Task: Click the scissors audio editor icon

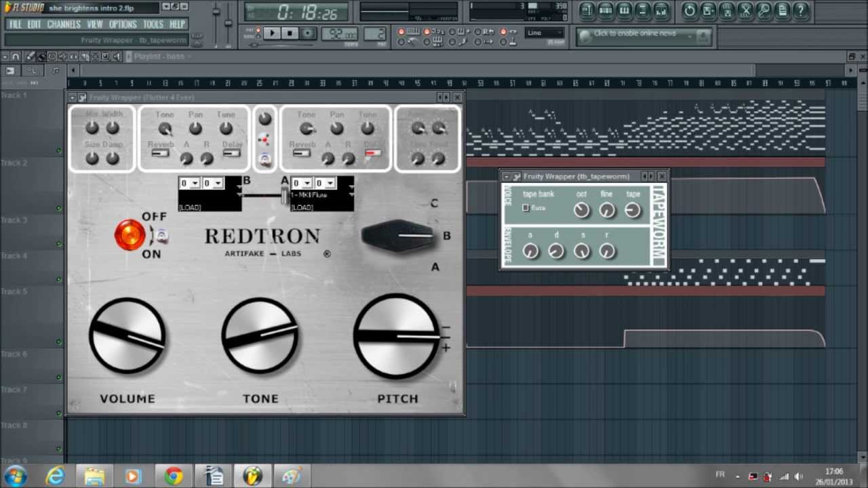Action: point(745,10)
